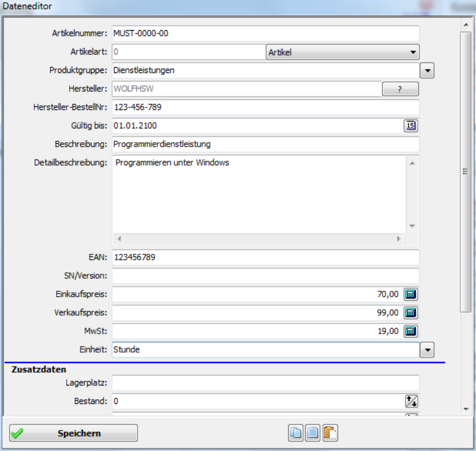Screen dimensions: 476x451
Task: Click the Bestand up/down adjust icon
Action: pyautogui.click(x=411, y=401)
